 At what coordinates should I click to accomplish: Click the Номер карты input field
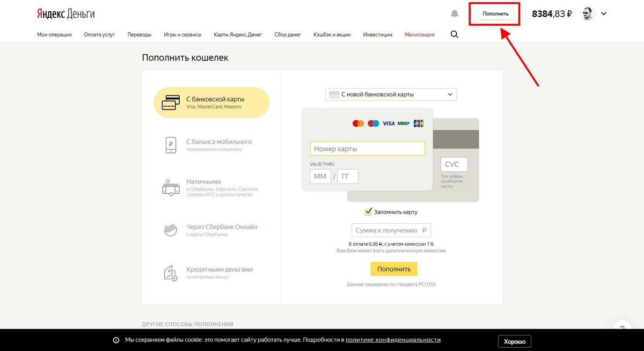[367, 149]
